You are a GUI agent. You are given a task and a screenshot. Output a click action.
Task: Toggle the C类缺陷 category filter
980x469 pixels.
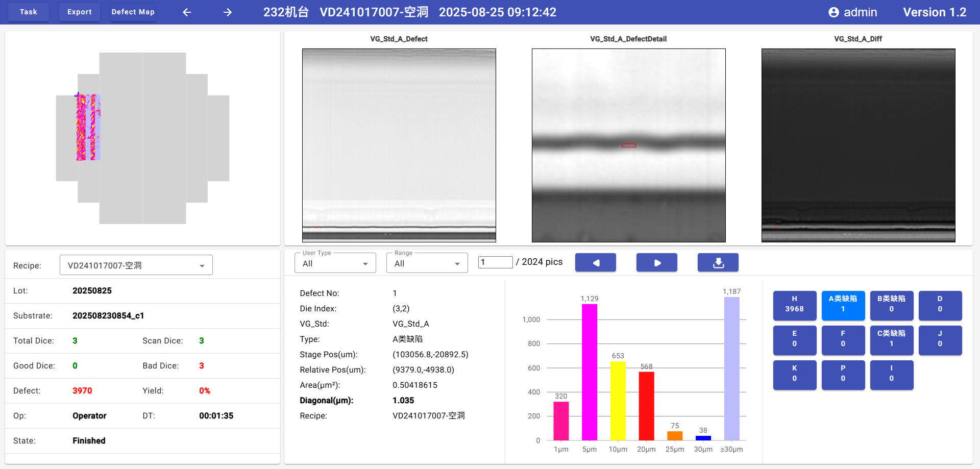891,339
